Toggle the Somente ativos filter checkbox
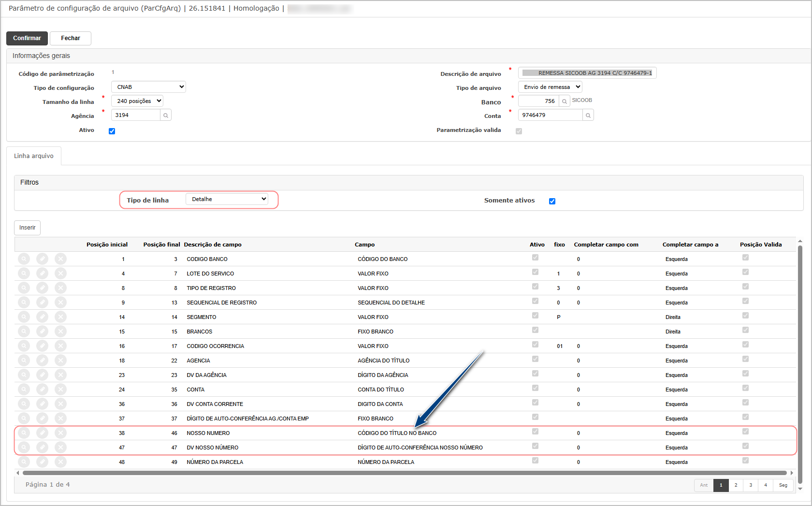Image resolution: width=812 pixels, height=506 pixels. [x=552, y=201]
